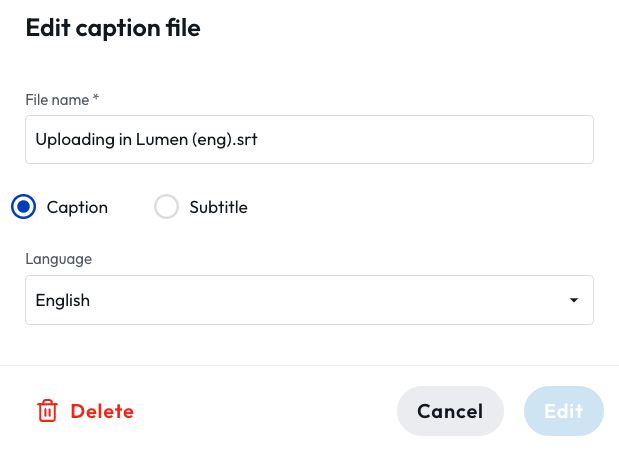Viewport: 619px width, 457px height.
Task: Click the Language field label
Action: (58, 259)
